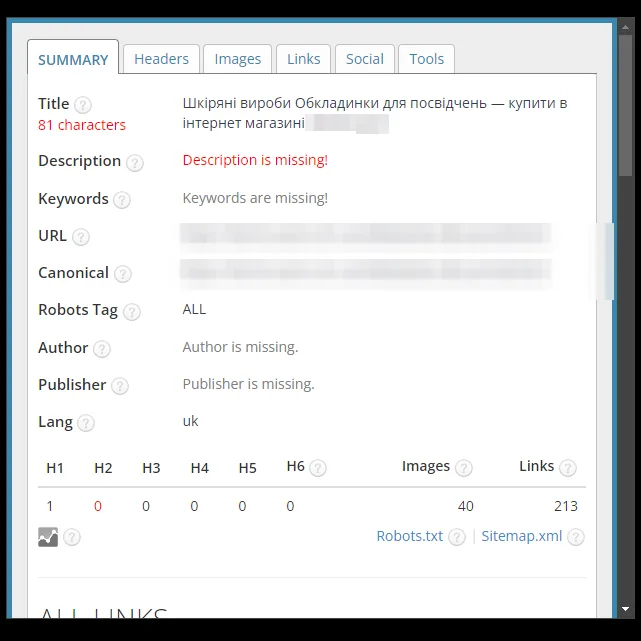Viewport: 641px width, 641px height.
Task: Click the red H2 count value 0
Action: pos(98,506)
